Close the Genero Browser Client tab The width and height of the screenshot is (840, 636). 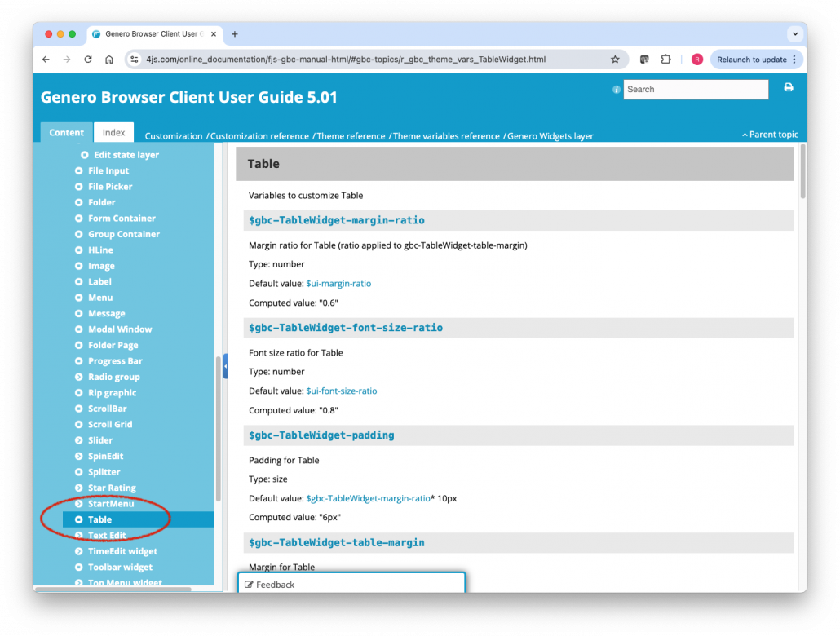point(214,34)
